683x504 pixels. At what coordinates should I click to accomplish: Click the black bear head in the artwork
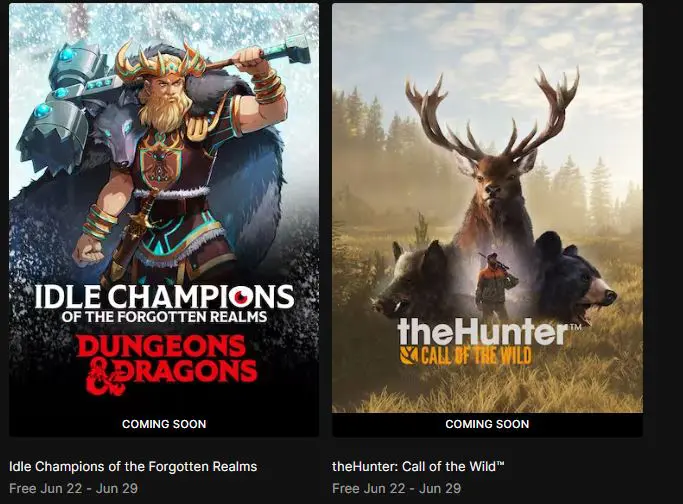pos(573,278)
